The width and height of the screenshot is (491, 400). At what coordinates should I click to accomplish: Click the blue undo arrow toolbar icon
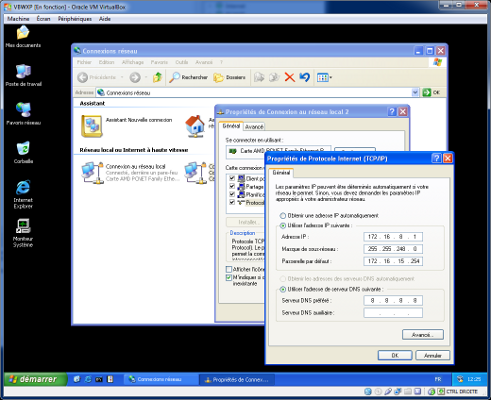click(x=305, y=77)
